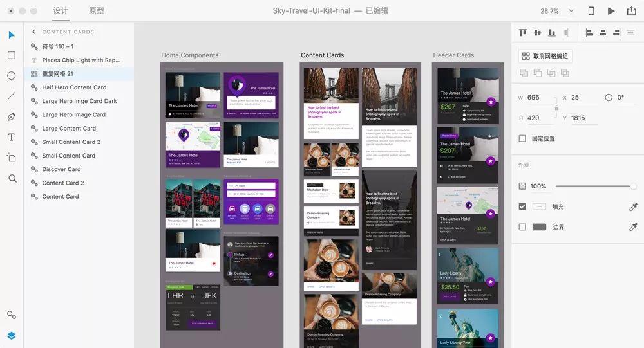This screenshot has height=348, width=644.
Task: Open the share export menu
Action: [631, 11]
